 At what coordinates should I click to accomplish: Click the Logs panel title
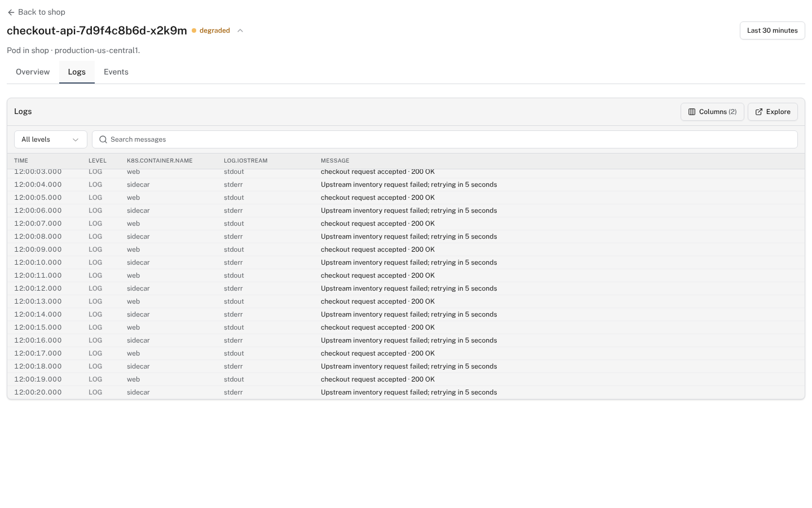[x=23, y=112]
